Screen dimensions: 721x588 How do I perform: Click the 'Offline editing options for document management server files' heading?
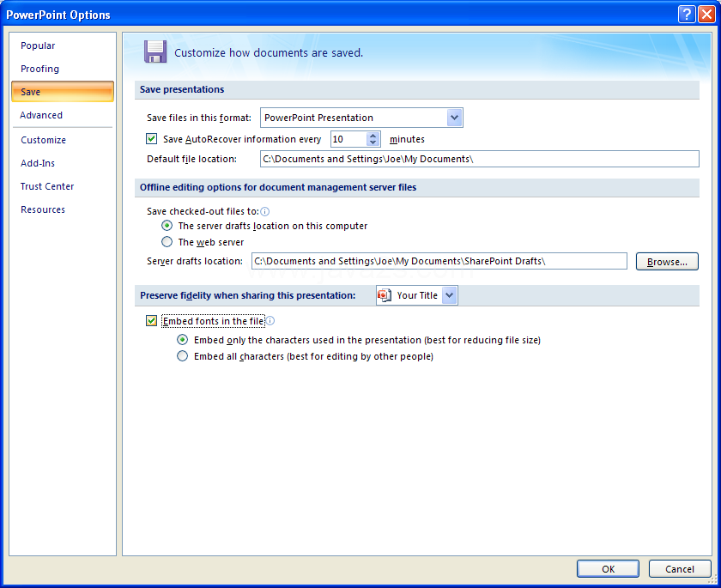coord(278,187)
